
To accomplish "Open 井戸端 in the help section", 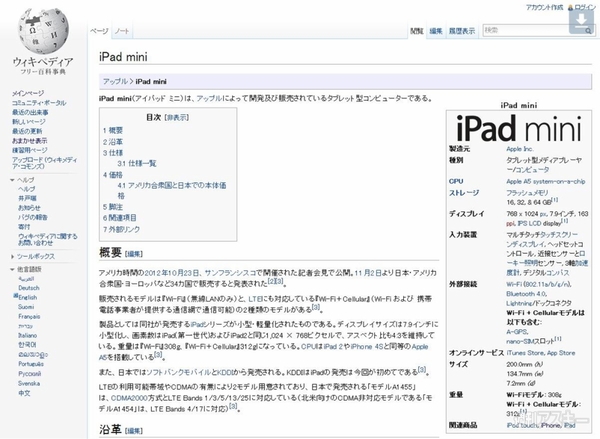I will [x=27, y=198].
